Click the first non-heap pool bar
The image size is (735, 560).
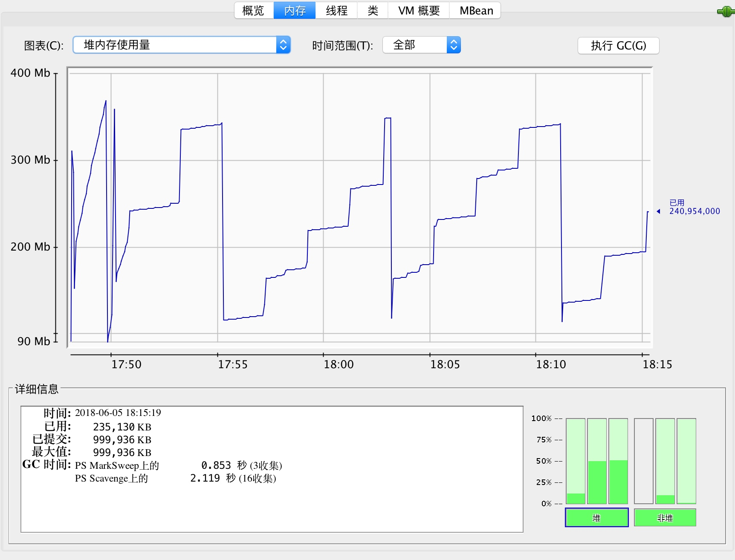(644, 461)
